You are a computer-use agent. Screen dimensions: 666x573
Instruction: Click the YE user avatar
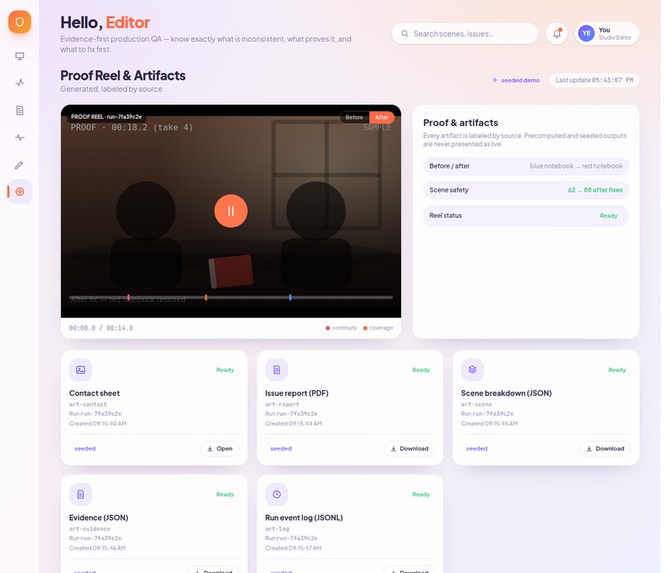click(586, 34)
